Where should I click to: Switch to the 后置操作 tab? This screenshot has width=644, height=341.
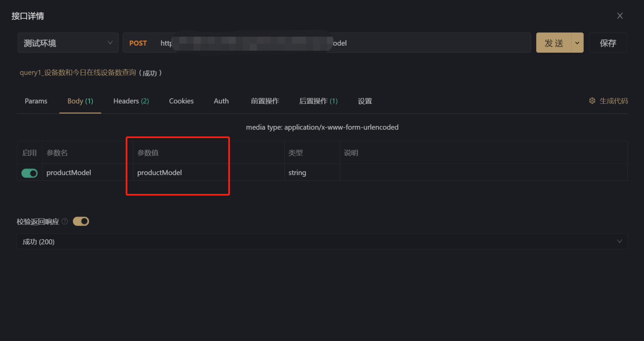pyautogui.click(x=318, y=101)
